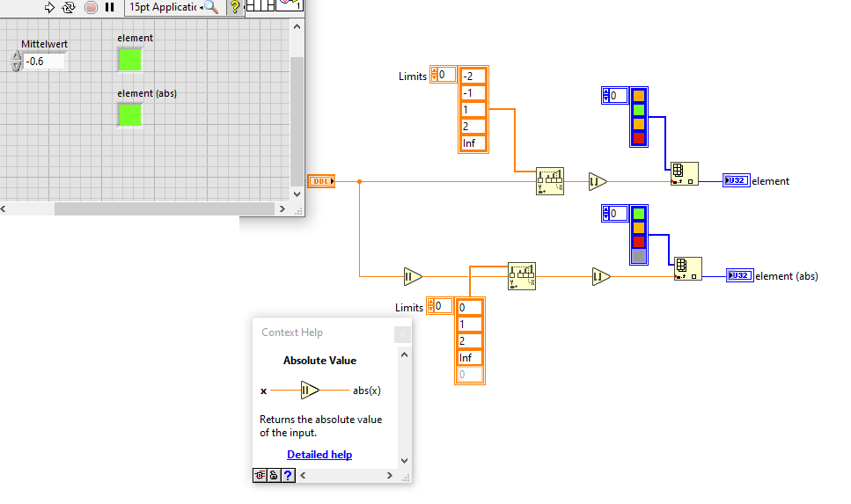
Task: Select the greyed-out 0 element in abs Limits array
Action: [470, 375]
